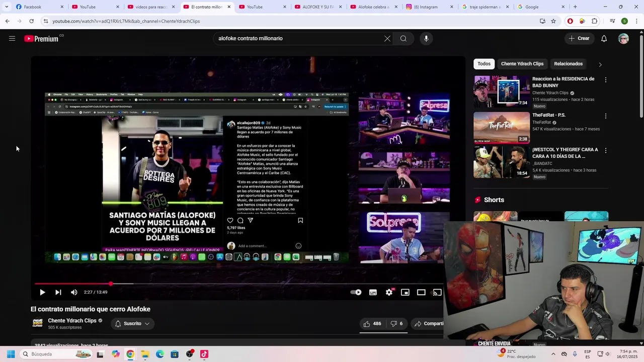Run search with the magnifier button
This screenshot has width=644, height=362.
coord(404,38)
